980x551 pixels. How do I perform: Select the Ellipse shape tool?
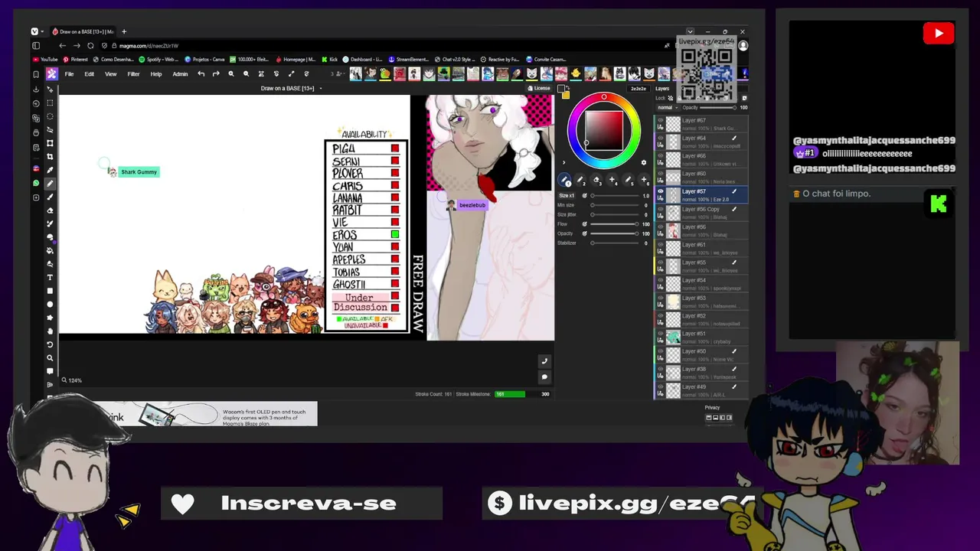[51, 304]
